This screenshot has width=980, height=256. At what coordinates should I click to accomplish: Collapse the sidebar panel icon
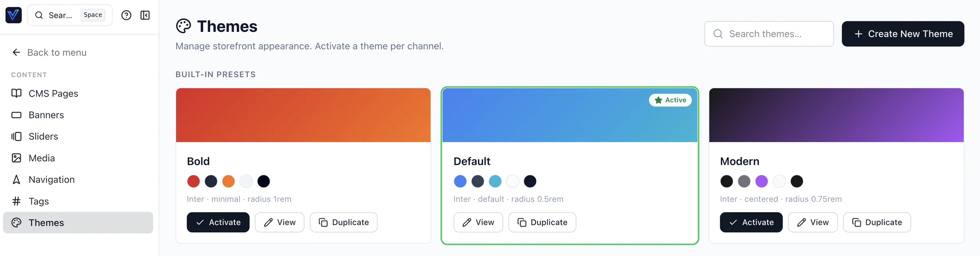(x=145, y=16)
